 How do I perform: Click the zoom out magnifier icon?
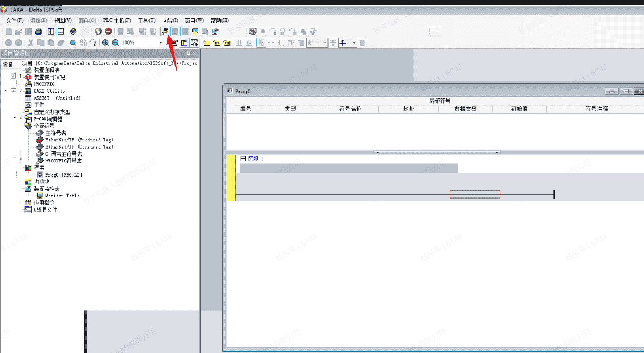tap(115, 42)
